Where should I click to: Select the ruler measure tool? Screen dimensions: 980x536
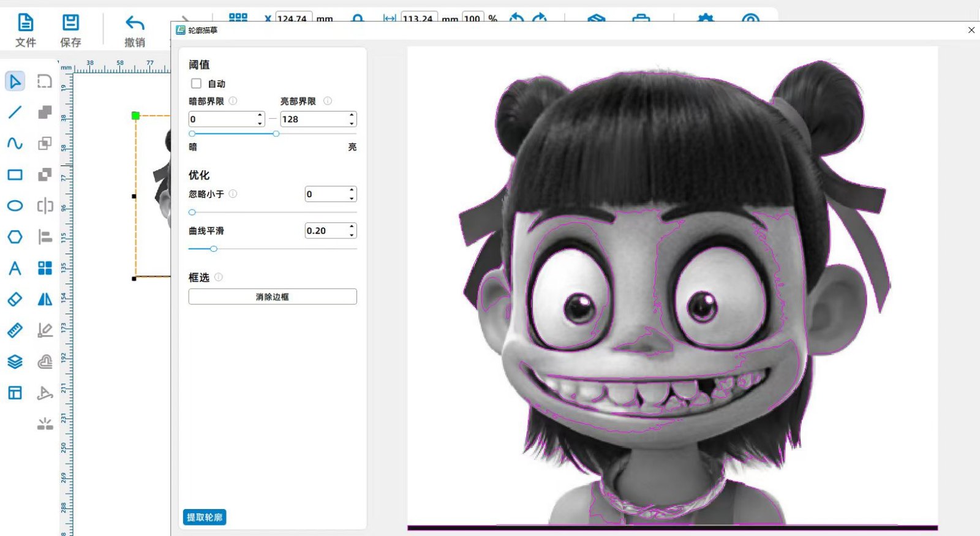[x=15, y=330]
